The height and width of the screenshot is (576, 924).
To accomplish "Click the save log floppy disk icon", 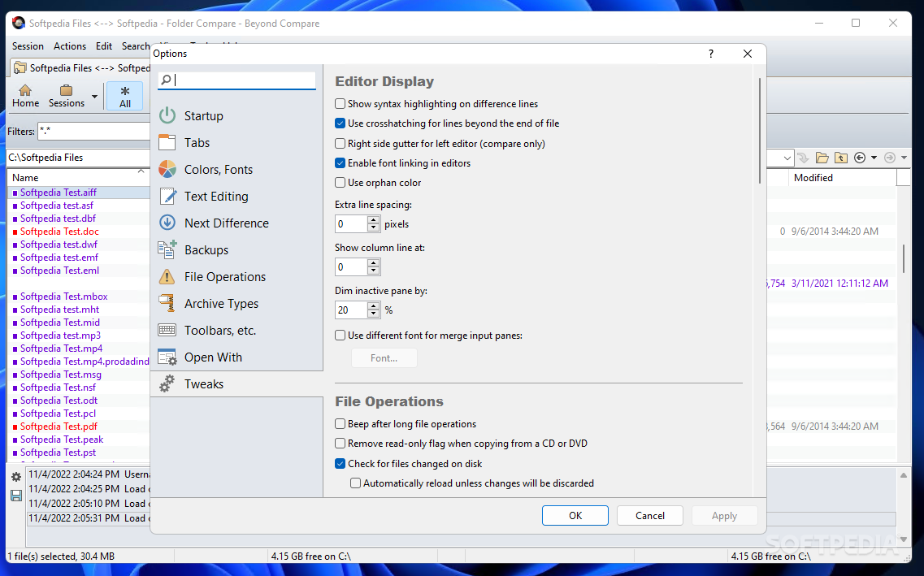I will [16, 496].
